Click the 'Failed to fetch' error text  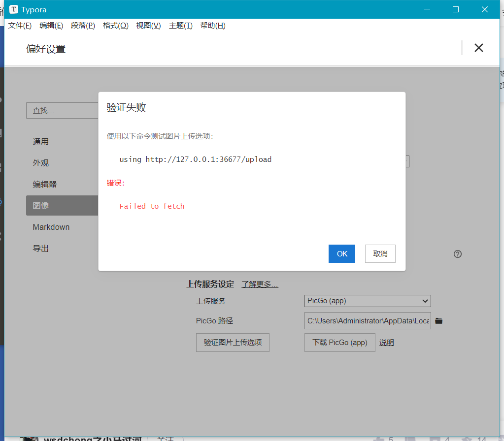(152, 206)
